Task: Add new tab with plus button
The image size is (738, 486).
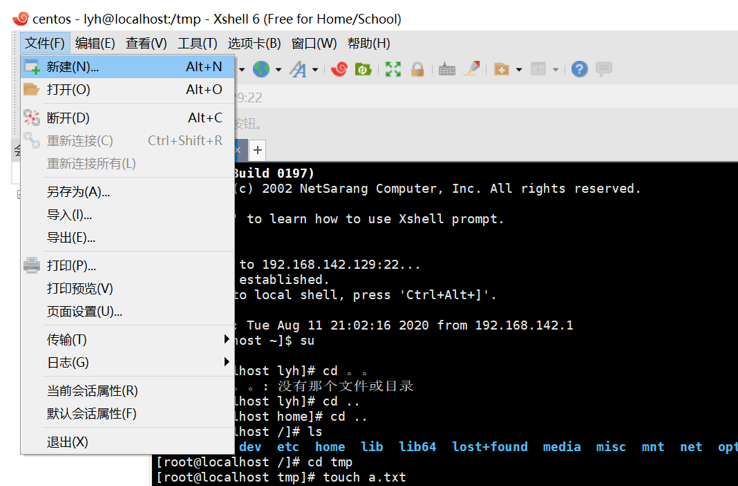Action: tap(257, 150)
